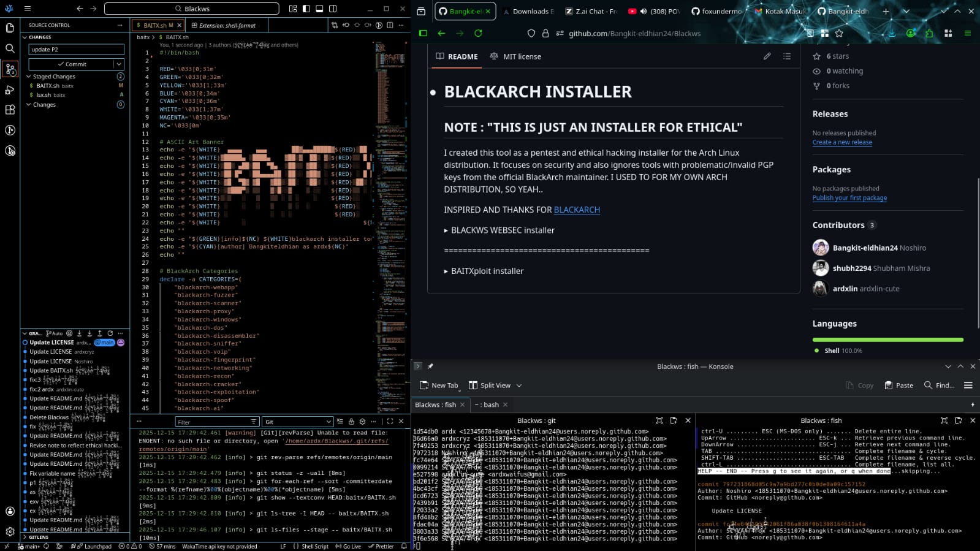
Task: Open the Explorer view in VS Code
Action: click(10, 28)
